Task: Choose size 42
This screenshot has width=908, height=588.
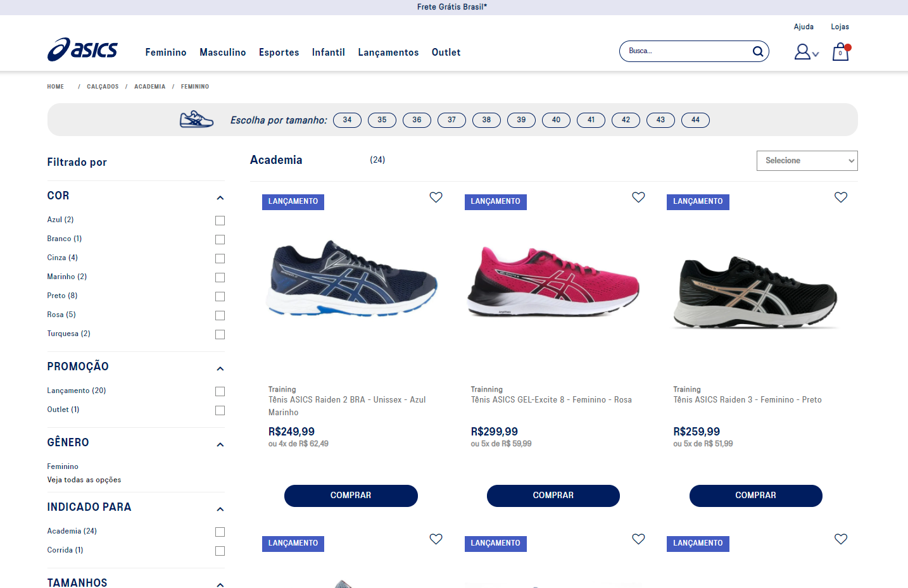Action: click(x=626, y=120)
